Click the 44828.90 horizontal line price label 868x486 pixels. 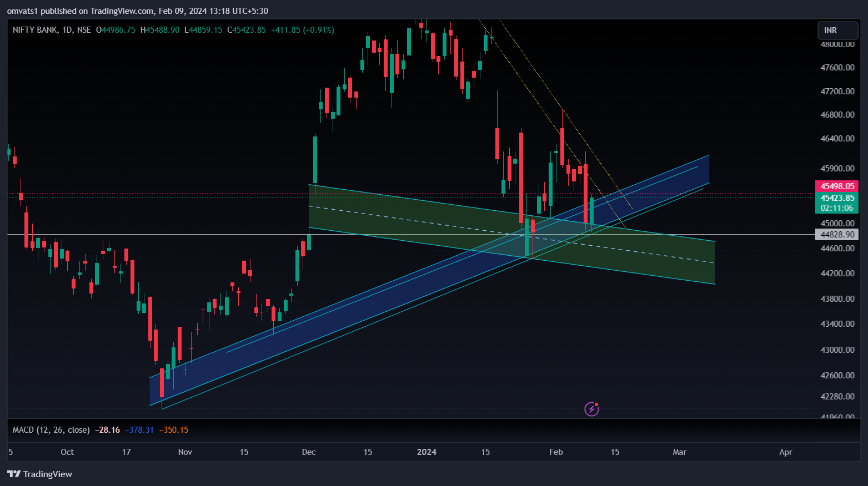[837, 235]
